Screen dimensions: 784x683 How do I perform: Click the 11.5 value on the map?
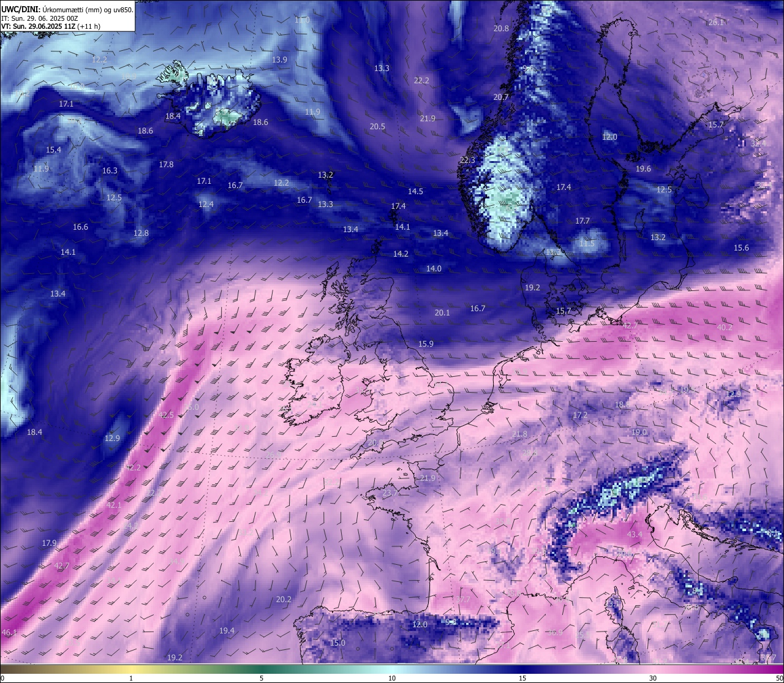[587, 243]
